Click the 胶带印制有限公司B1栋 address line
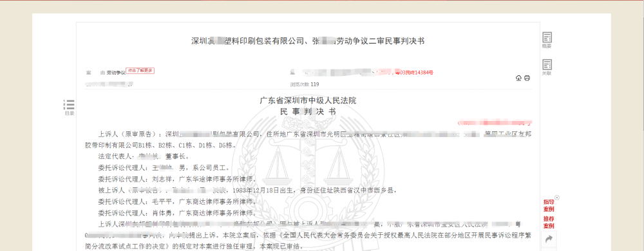The height and width of the screenshot is (251, 644). pos(160,145)
